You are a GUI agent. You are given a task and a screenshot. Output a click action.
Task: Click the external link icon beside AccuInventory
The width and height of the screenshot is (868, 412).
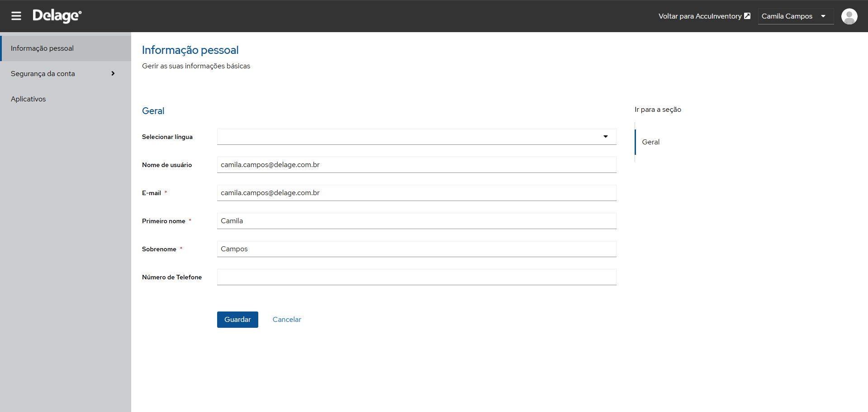(x=747, y=16)
